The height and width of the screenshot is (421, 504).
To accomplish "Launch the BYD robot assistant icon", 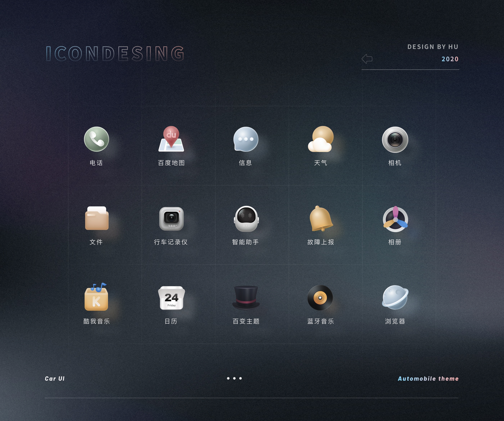I will pos(246,219).
